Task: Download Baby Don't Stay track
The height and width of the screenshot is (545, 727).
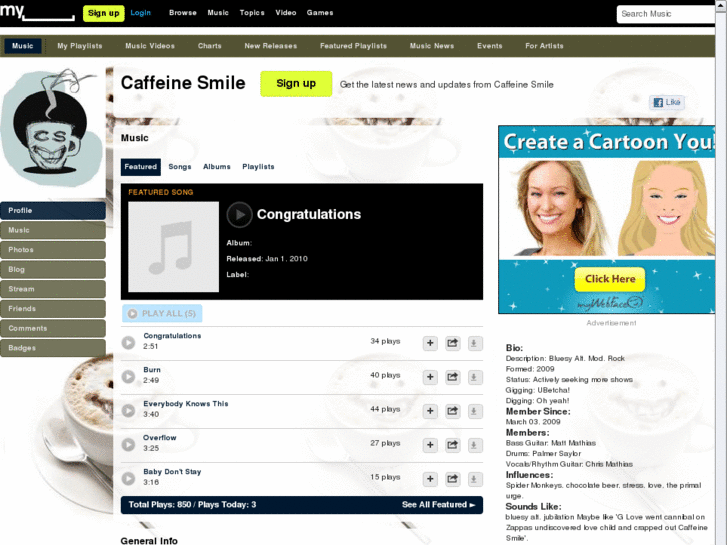Action: click(474, 479)
